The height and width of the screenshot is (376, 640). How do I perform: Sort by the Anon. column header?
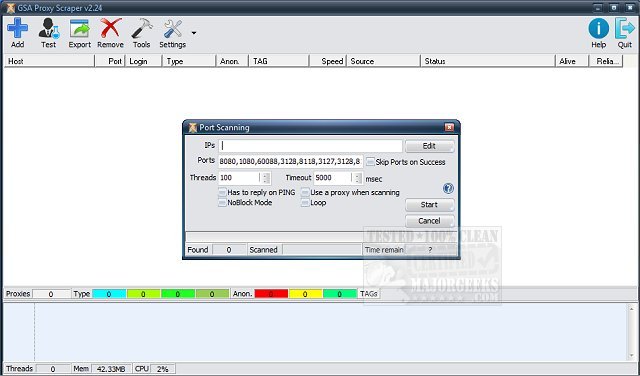pyautogui.click(x=232, y=61)
